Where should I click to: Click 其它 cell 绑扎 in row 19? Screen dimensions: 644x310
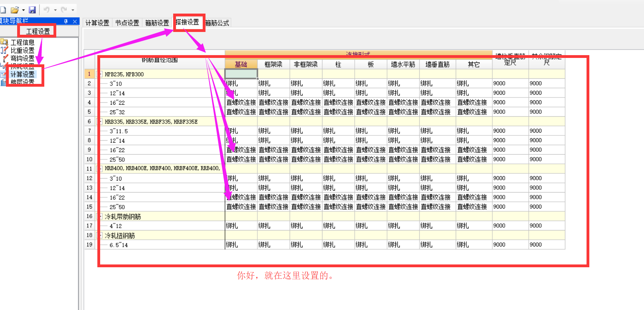coord(474,245)
